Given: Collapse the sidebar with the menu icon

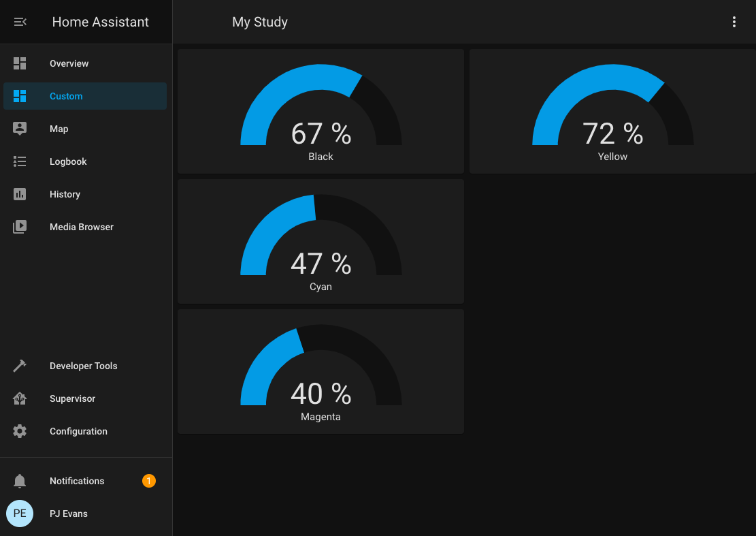Looking at the screenshot, I should (x=20, y=22).
